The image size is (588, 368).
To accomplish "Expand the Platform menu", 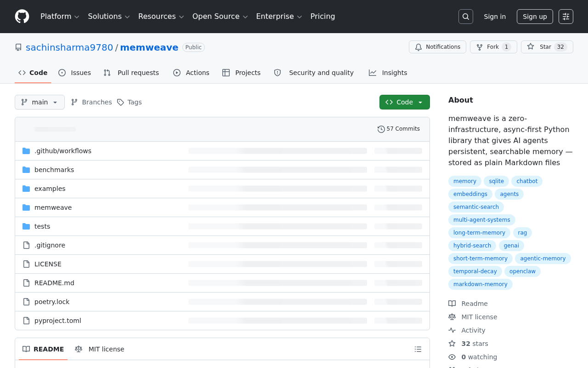I will coord(60,17).
